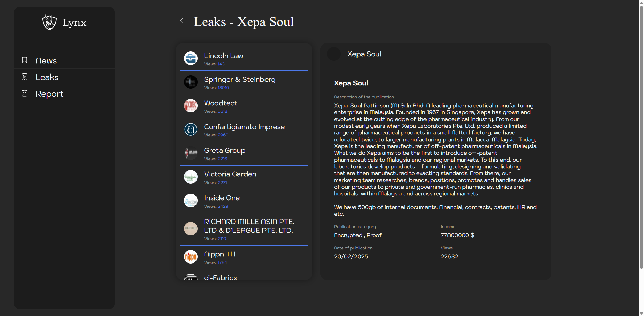Click the document icon beside Leaks
This screenshot has height=316, width=644.
tap(25, 77)
